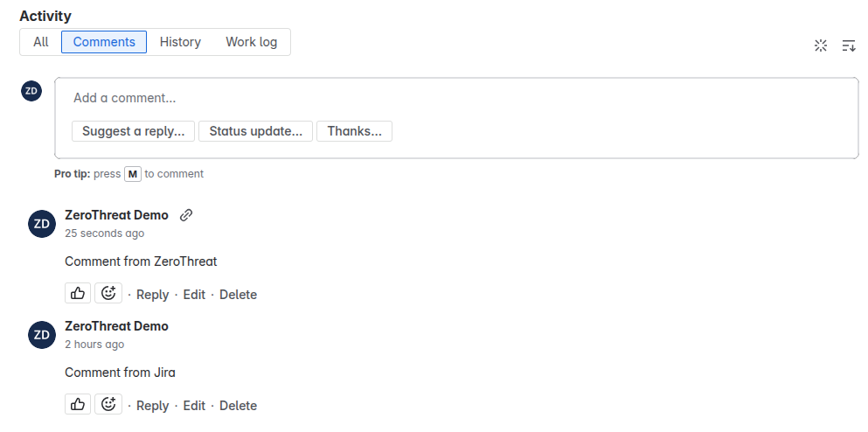Choose the 'Thanks...' quick reply
Viewport: 868px width, 432px height.
click(354, 131)
